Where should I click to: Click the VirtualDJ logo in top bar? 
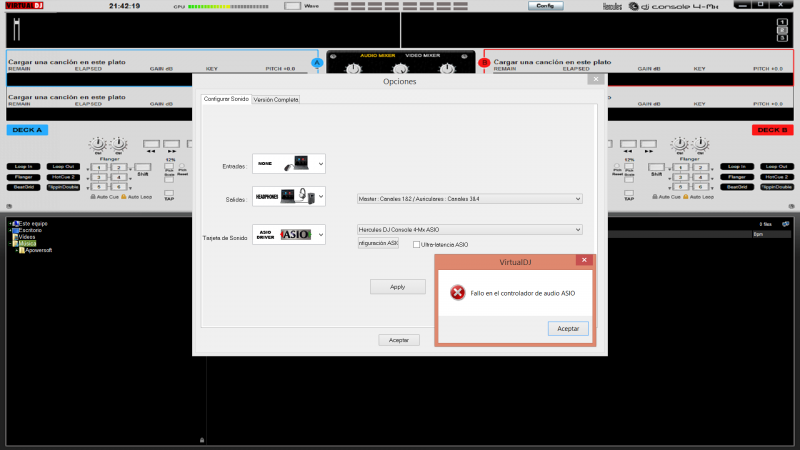pos(24,6)
